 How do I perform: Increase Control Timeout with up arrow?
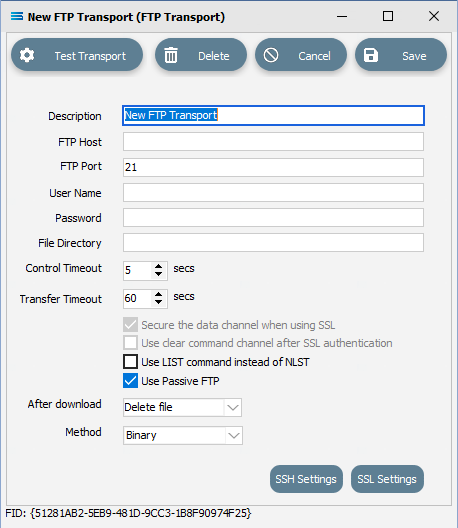[x=158, y=266]
